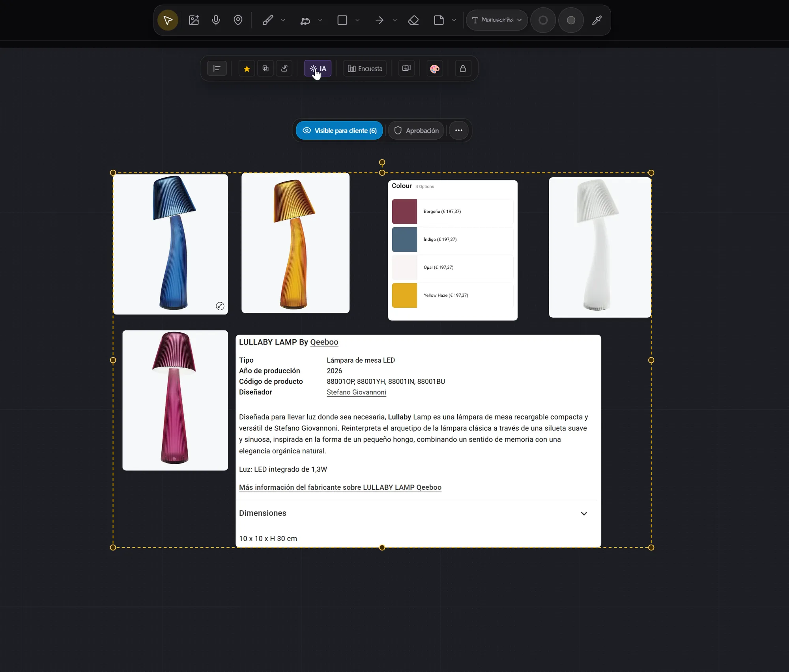The height and width of the screenshot is (672, 789).
Task: Click the product code values text
Action: 386,382
